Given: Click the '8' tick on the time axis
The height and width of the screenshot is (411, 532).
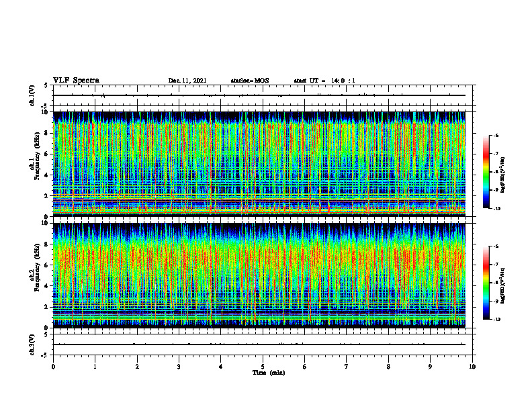Looking at the screenshot, I should 388,367.
